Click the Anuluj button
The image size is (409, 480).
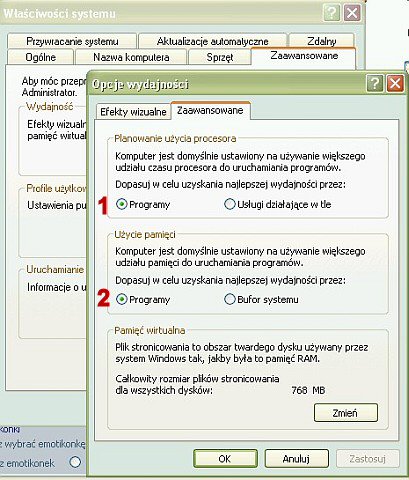click(x=296, y=459)
